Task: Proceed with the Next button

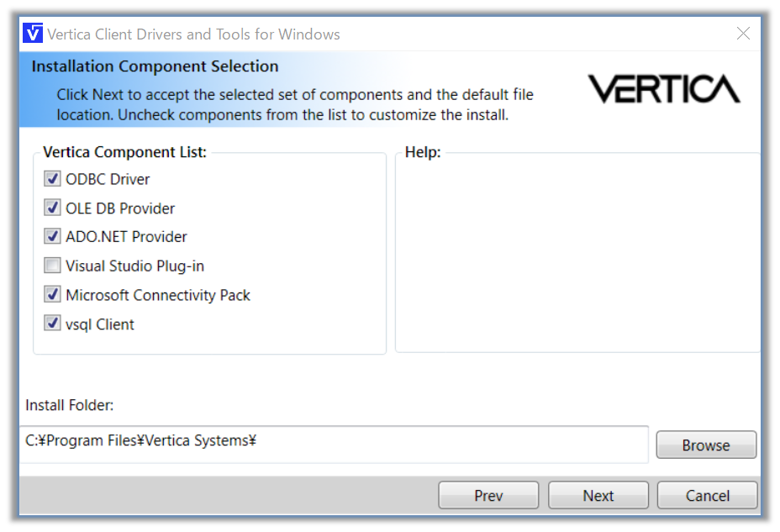Action: point(598,496)
